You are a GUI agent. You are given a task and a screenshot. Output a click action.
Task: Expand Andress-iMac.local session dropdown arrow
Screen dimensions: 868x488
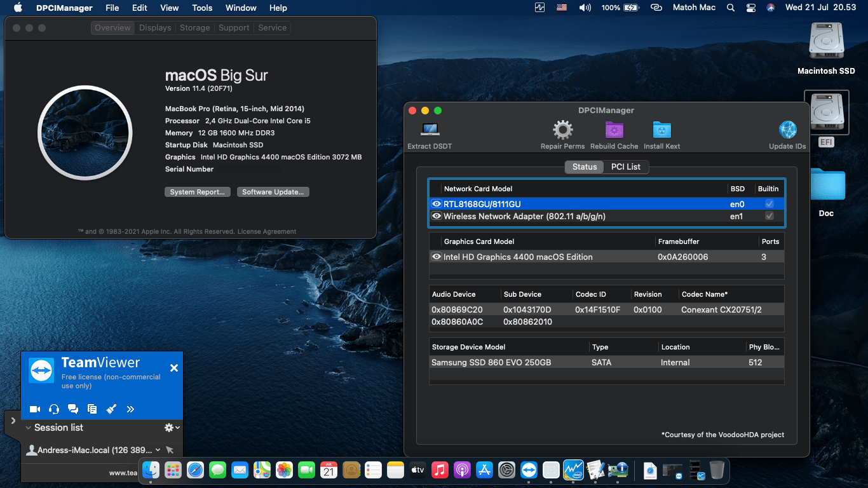[x=158, y=450]
